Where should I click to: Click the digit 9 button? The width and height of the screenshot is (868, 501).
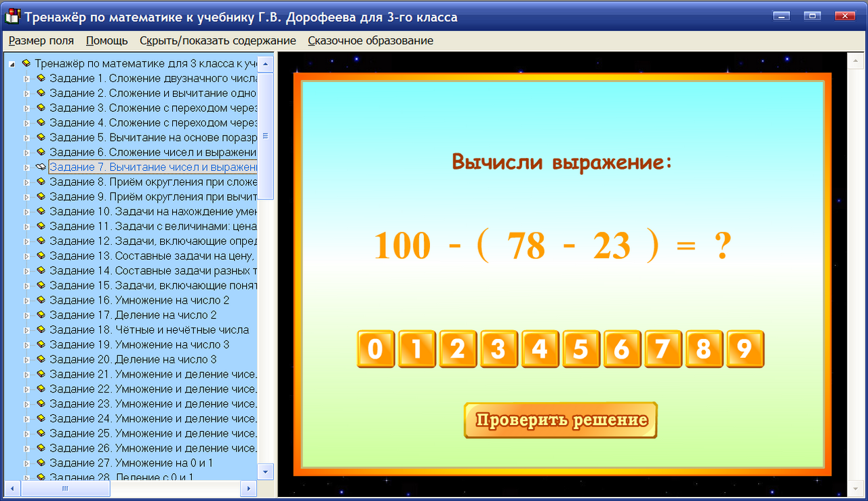pos(745,348)
